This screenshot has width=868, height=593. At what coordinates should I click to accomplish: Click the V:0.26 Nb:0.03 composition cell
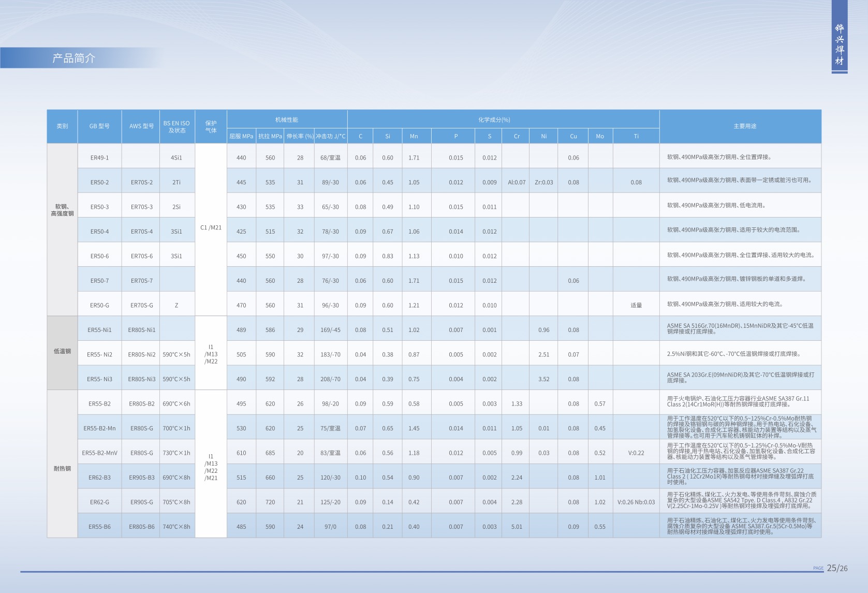(636, 502)
